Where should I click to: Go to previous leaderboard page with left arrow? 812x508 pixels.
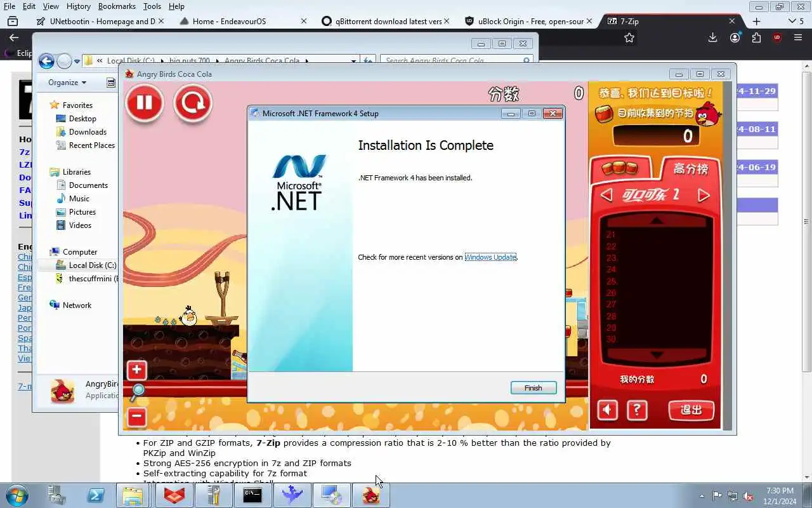click(606, 195)
